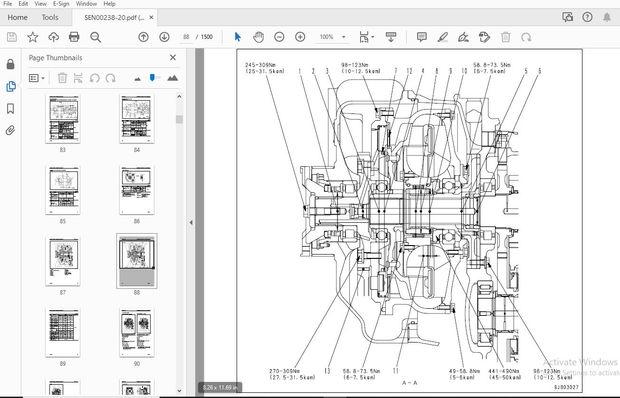620x398 pixels.
Task: Add a comment sticky note
Action: [x=422, y=37]
